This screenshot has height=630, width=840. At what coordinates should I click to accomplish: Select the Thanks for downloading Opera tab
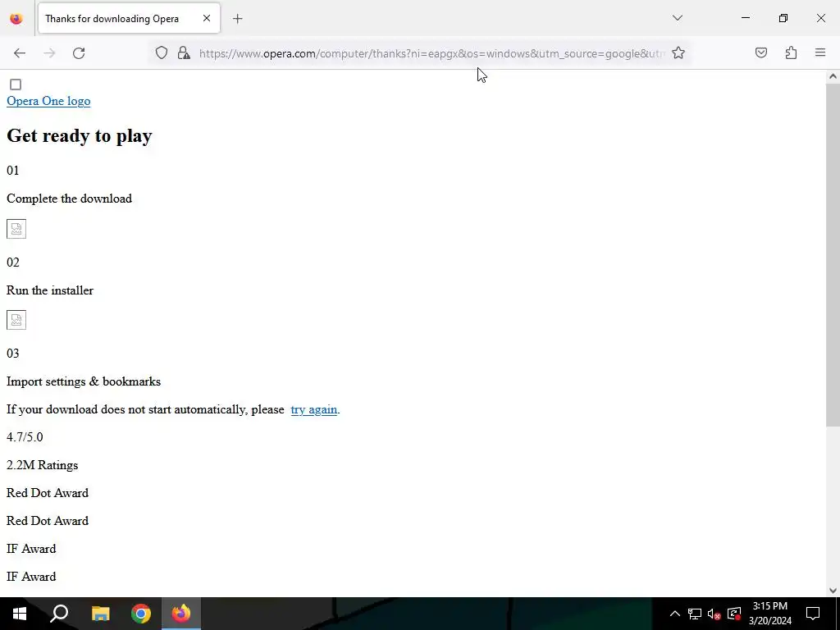tap(129, 19)
